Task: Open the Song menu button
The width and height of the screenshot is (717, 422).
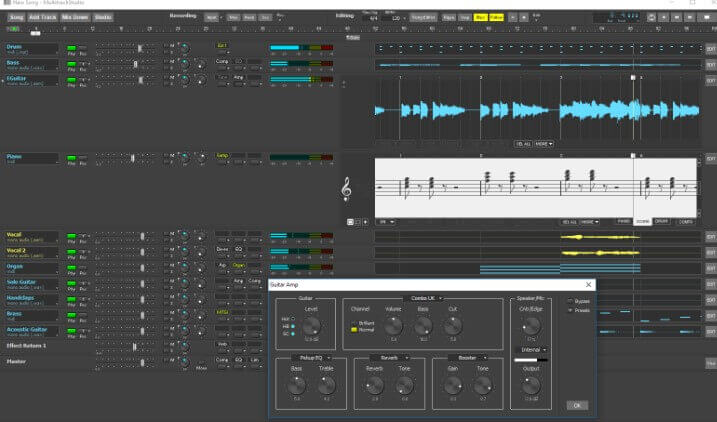Action: pyautogui.click(x=16, y=17)
